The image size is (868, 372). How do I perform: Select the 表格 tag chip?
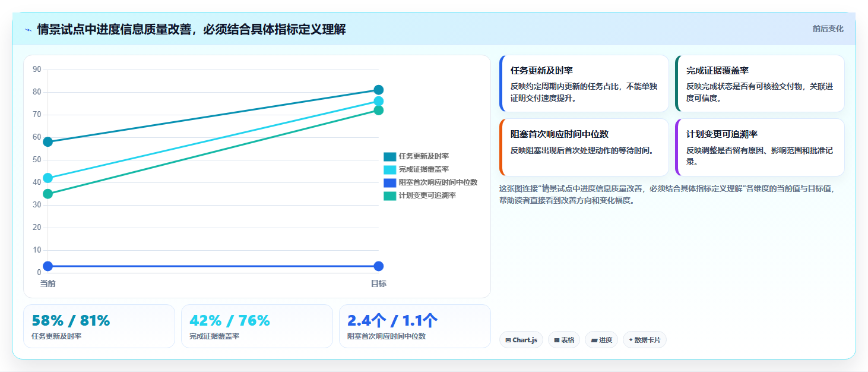tap(564, 340)
